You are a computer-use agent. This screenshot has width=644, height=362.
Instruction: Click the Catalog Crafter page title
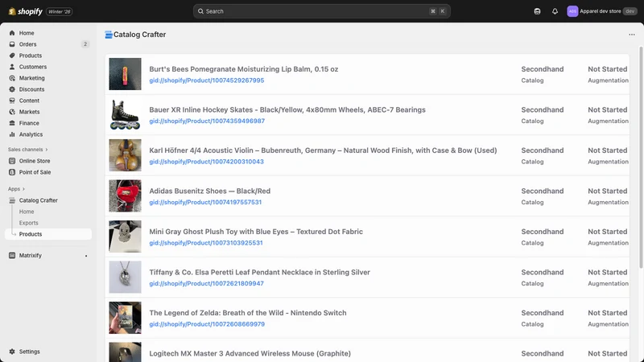tap(139, 35)
